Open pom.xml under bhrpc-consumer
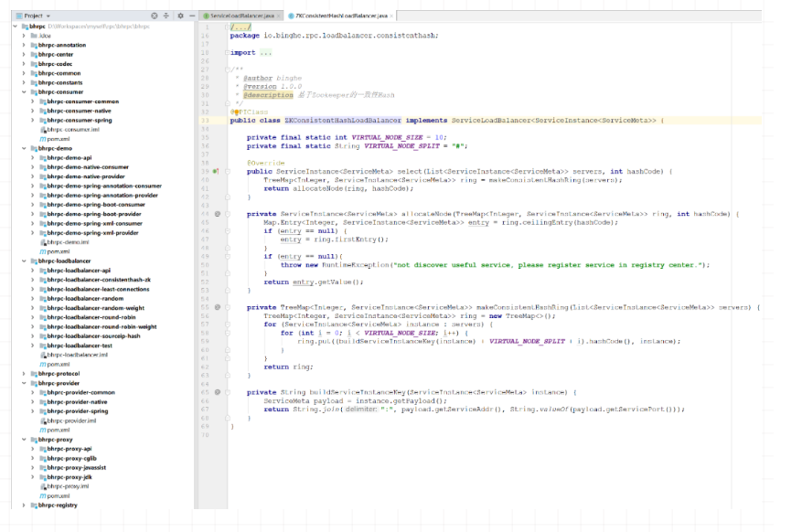Screen dimensions: 802x532 [57, 139]
